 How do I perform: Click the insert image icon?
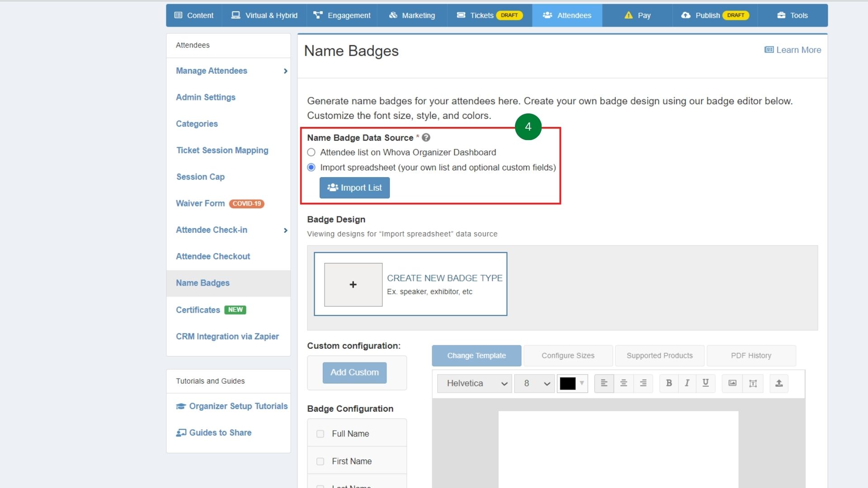coord(732,383)
